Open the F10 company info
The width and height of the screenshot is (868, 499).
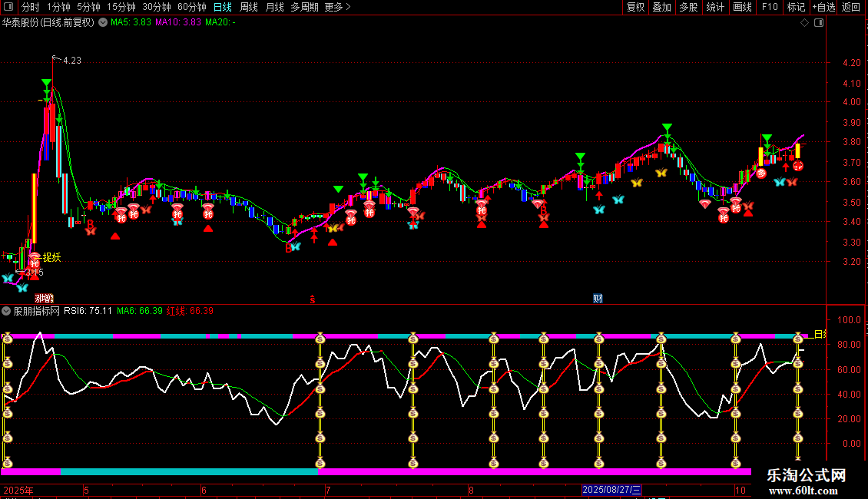pos(770,7)
